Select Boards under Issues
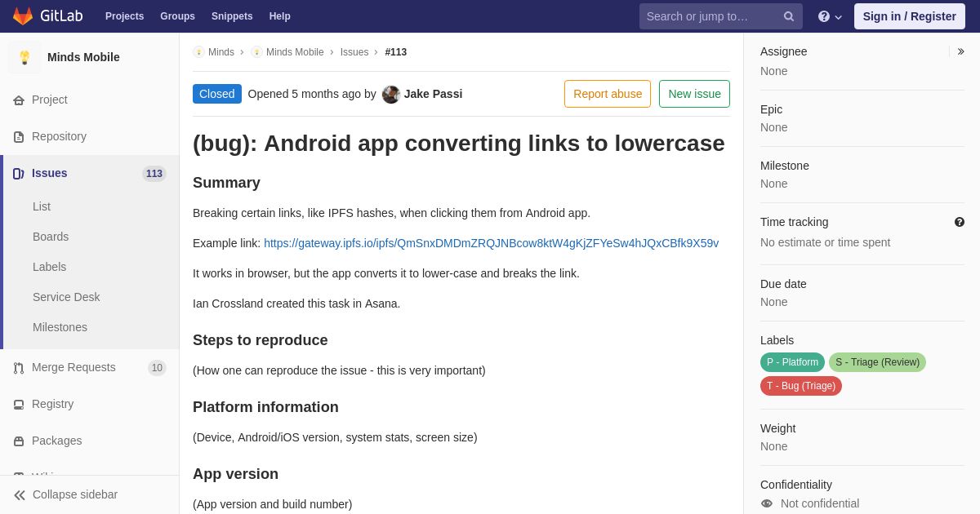Image resolution: width=980 pixels, height=514 pixels. 51,237
